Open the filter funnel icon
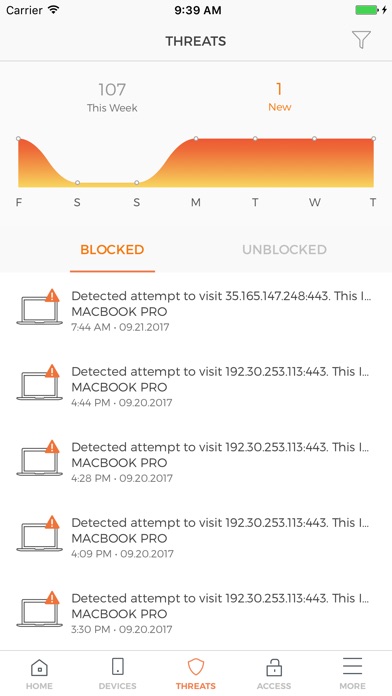Screen dimensions: 392x696 click(x=361, y=40)
